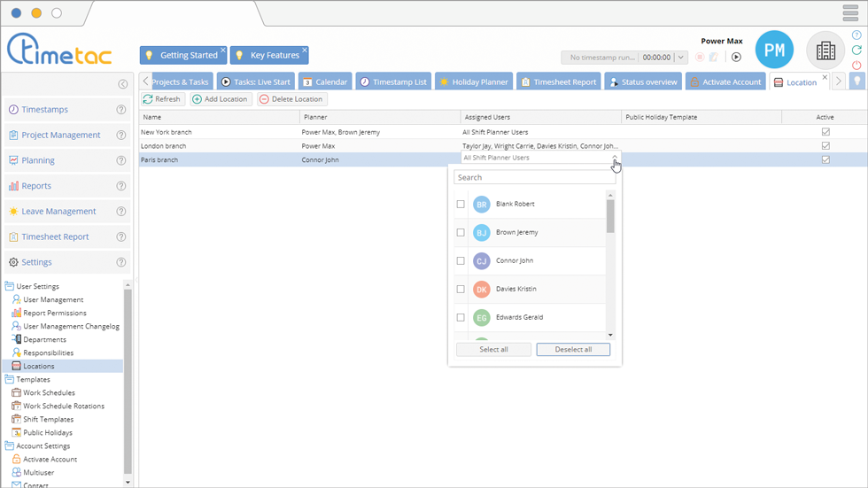This screenshot has height=488, width=868.
Task: Open help icon beside Timestamps
Action: coord(120,110)
